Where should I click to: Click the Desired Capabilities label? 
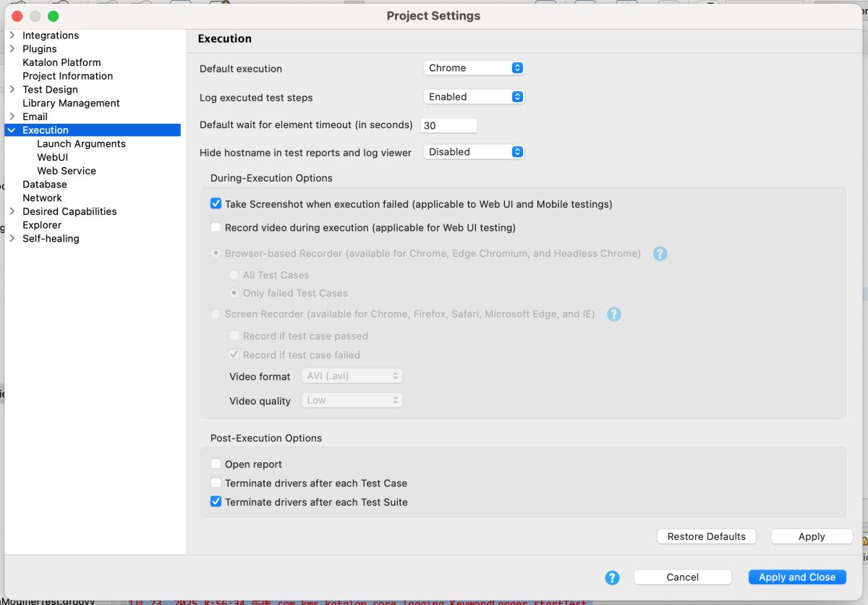pos(69,211)
